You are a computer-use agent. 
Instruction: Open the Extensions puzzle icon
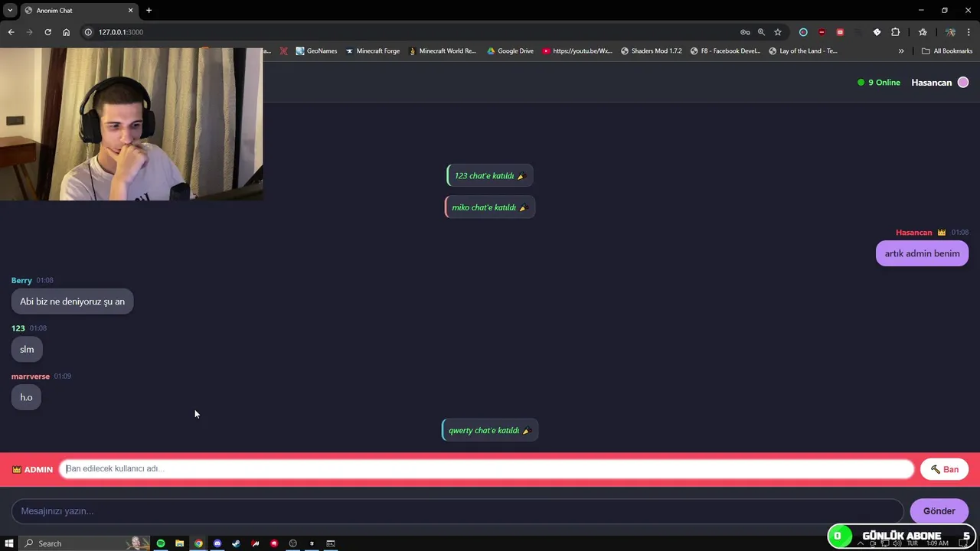click(x=895, y=32)
